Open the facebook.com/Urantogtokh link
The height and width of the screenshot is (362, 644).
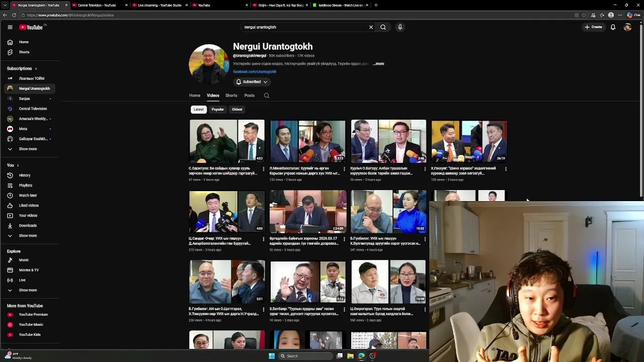pyautogui.click(x=255, y=72)
